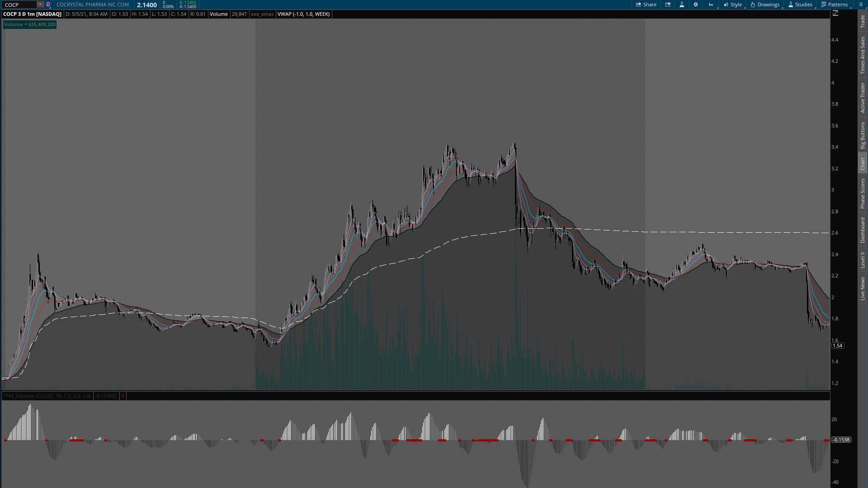
Task: Click the 1.54 current price marker
Action: coord(838,346)
